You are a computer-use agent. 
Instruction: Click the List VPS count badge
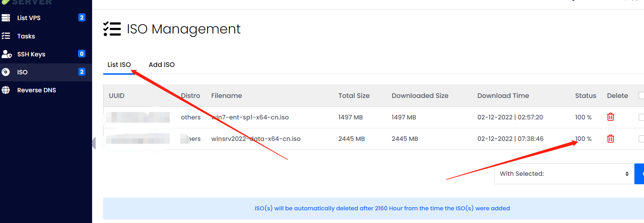(82, 18)
